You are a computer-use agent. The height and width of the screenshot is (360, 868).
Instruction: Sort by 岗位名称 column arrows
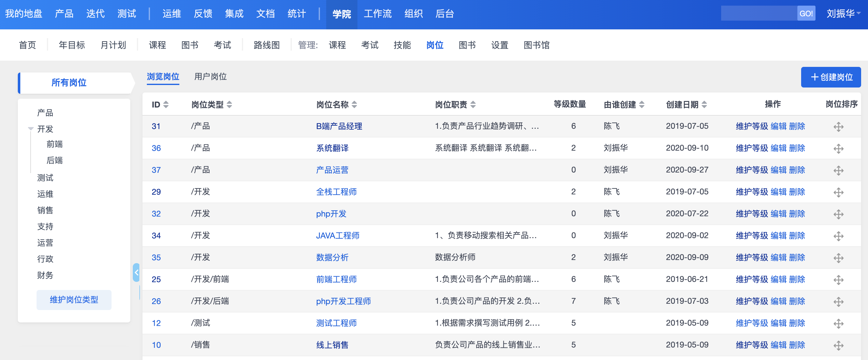(x=354, y=104)
